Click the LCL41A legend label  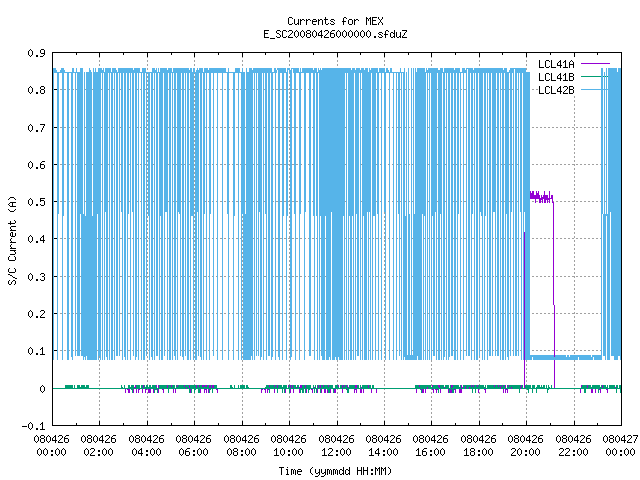coord(556,64)
